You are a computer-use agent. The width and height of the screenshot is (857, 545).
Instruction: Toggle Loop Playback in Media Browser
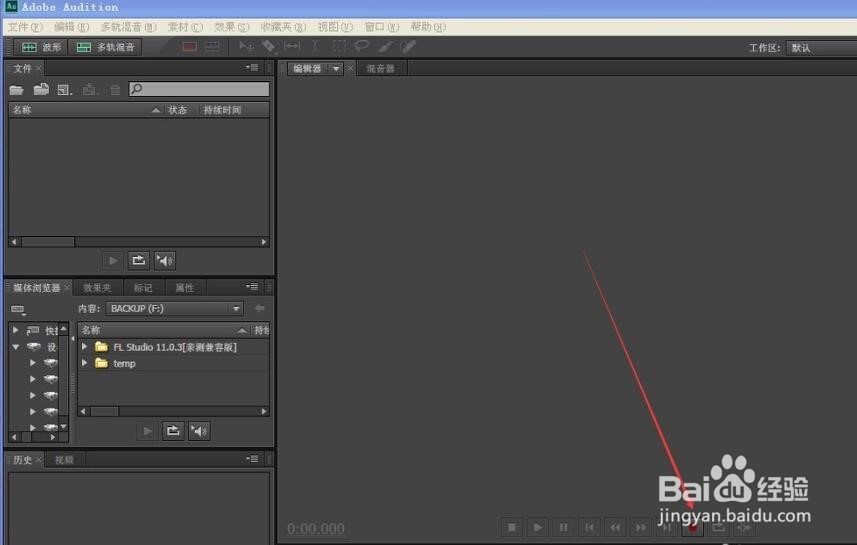[x=173, y=431]
